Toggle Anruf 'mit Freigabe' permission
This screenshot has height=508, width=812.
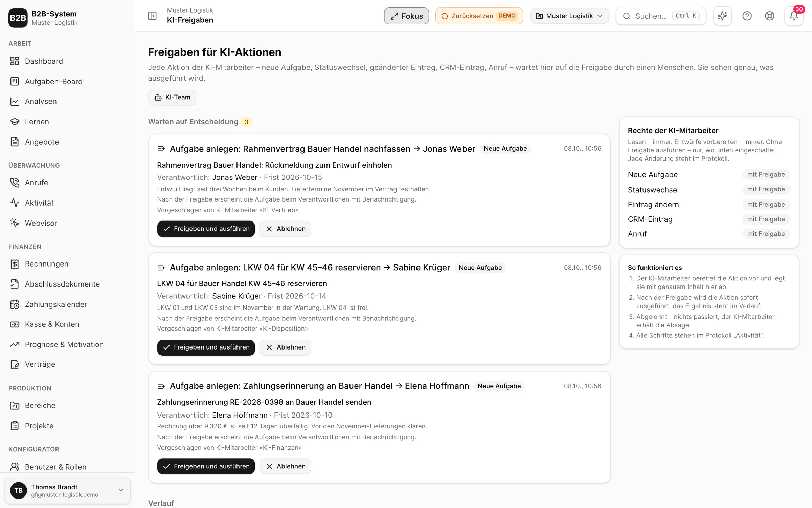[766, 234]
